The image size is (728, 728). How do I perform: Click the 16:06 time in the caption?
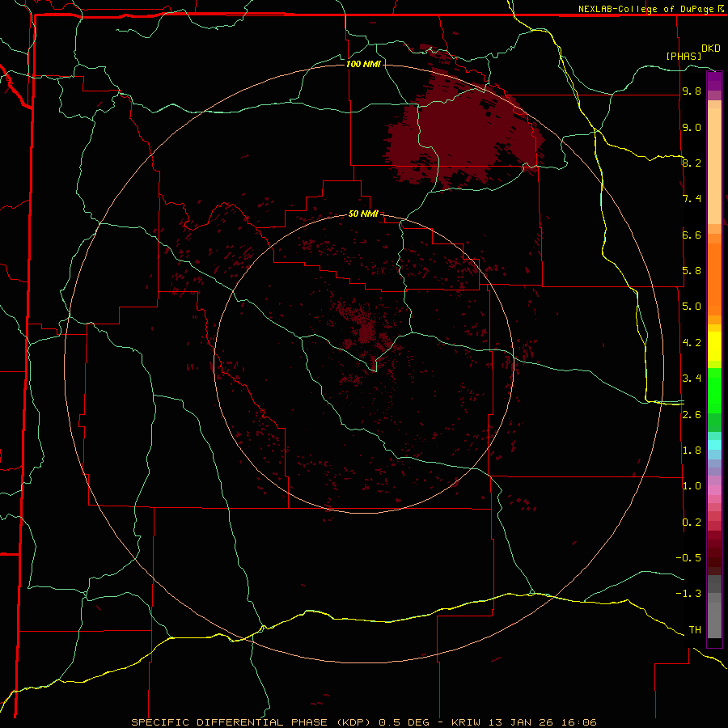pyautogui.click(x=578, y=722)
